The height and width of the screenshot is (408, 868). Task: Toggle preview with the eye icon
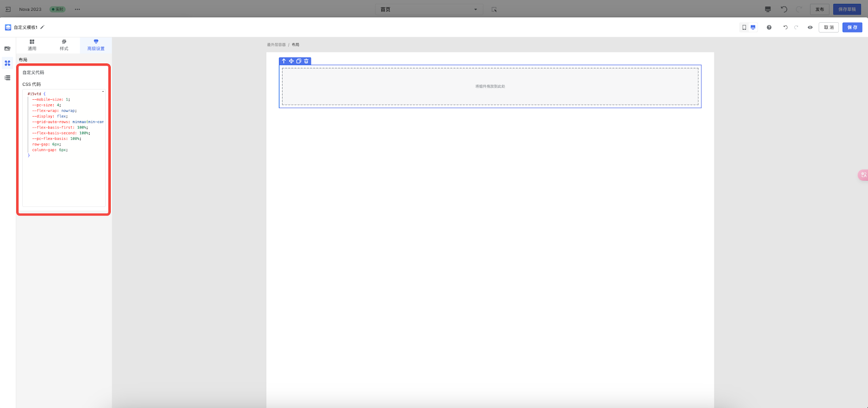(810, 28)
